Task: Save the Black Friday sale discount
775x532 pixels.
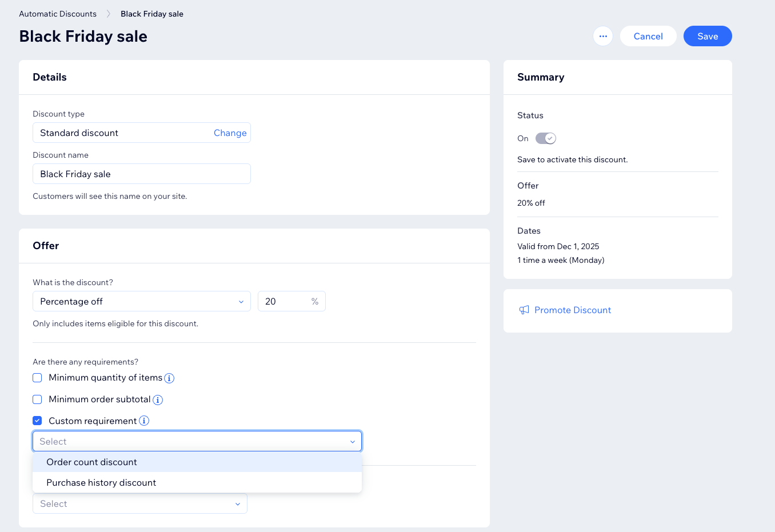Action: pos(708,36)
